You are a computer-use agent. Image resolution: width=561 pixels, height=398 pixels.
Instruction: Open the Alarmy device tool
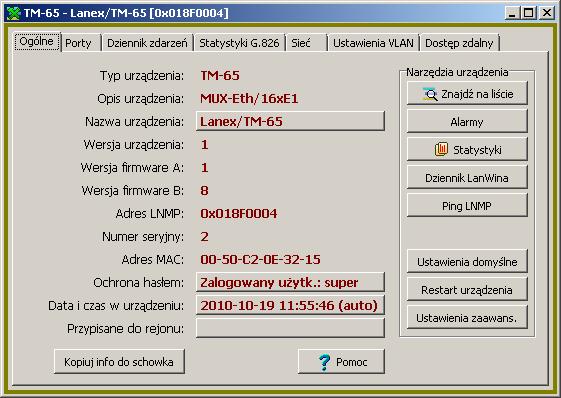point(467,122)
